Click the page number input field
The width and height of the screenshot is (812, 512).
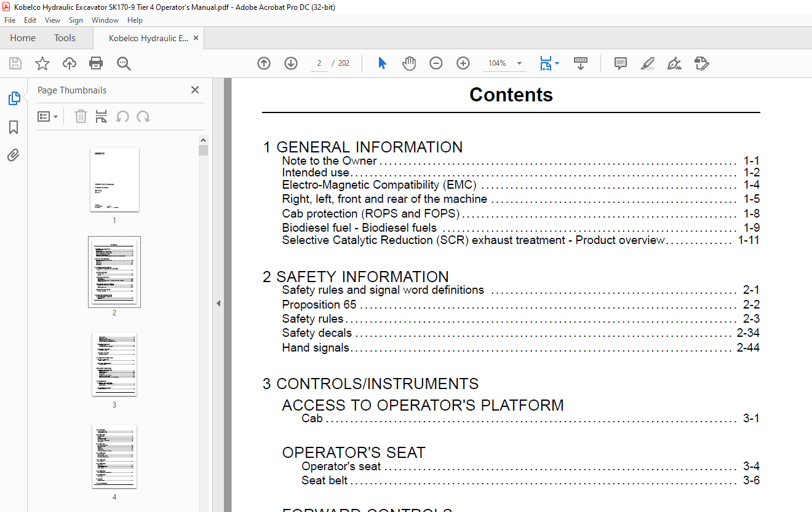point(319,63)
